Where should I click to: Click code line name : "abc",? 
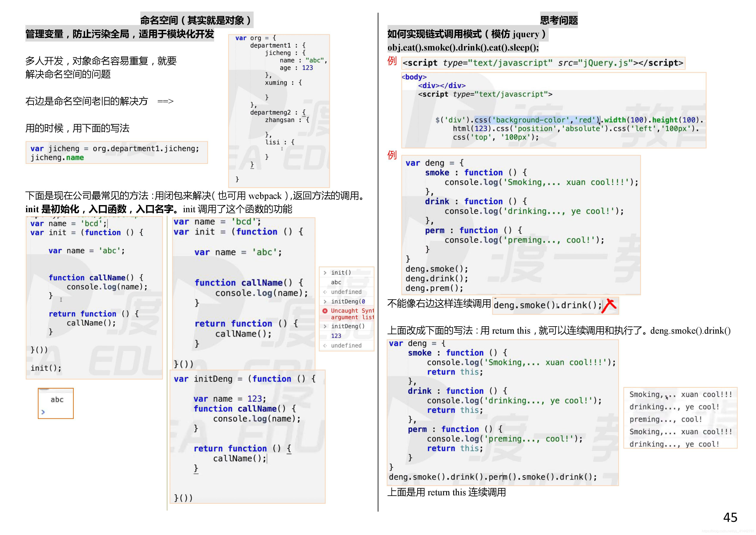303,60
